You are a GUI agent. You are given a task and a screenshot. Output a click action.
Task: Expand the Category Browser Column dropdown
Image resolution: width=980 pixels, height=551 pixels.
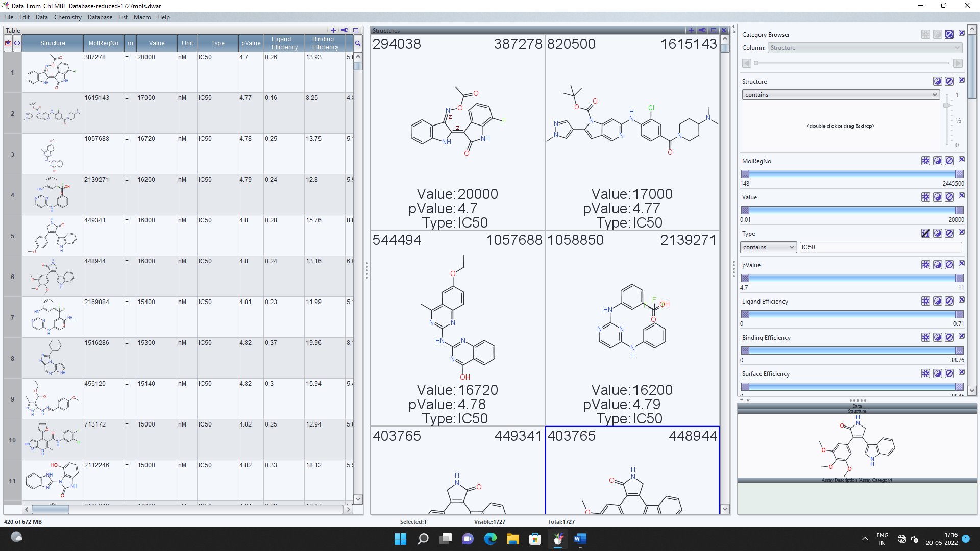[x=864, y=48]
